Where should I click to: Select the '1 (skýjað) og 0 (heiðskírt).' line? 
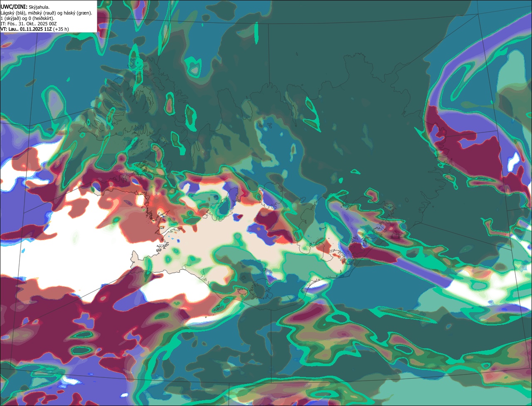click(27, 18)
